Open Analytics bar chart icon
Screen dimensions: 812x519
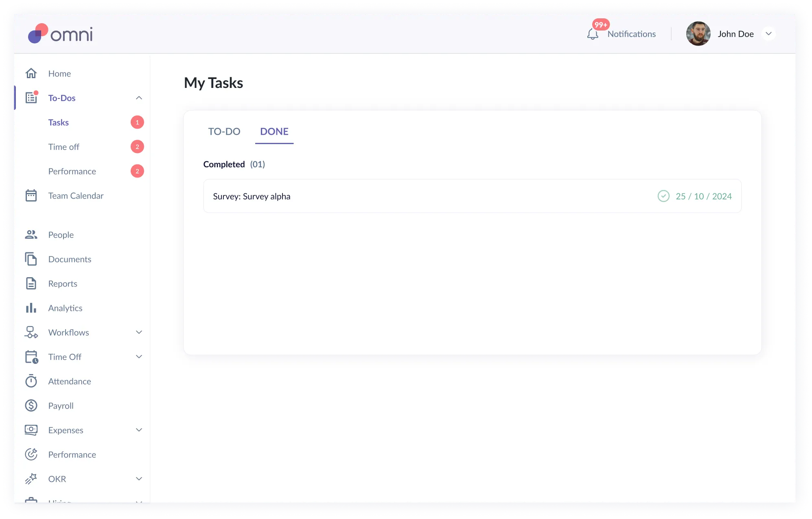tap(31, 308)
